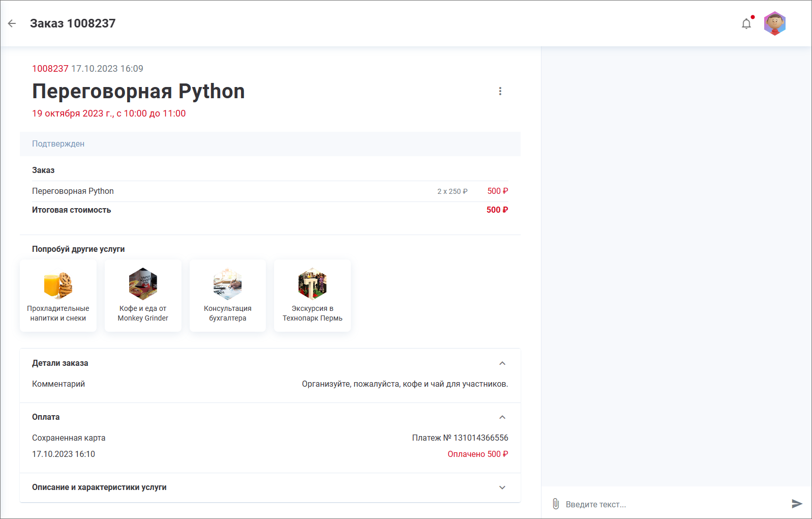Click the Оплачено 500 ₽ payment status
The height and width of the screenshot is (519, 812).
(x=477, y=454)
